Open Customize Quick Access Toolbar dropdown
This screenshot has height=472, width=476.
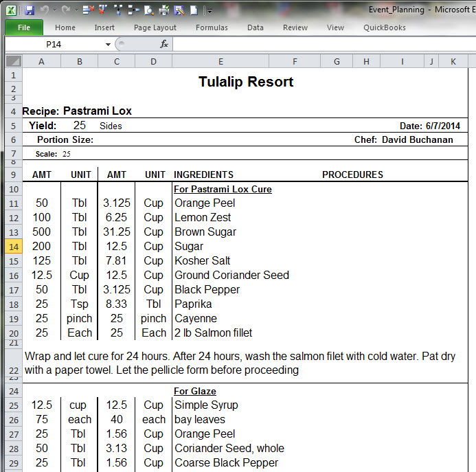tap(209, 11)
